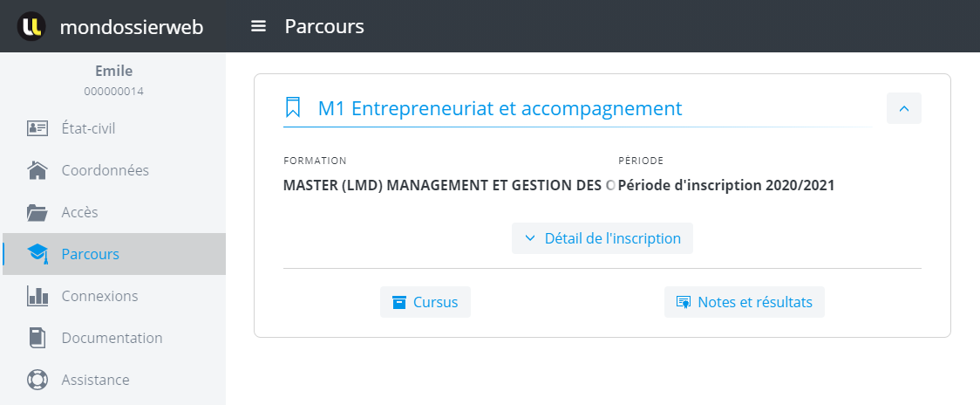Viewport: 980px width, 405px height.
Task: Click the État-civil ID card icon
Action: [x=37, y=128]
